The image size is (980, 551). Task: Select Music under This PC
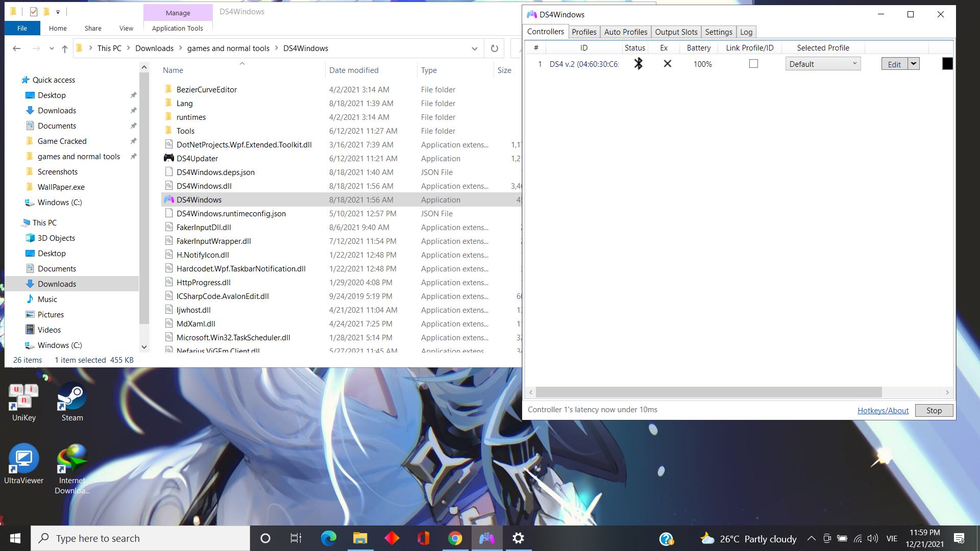coord(47,299)
